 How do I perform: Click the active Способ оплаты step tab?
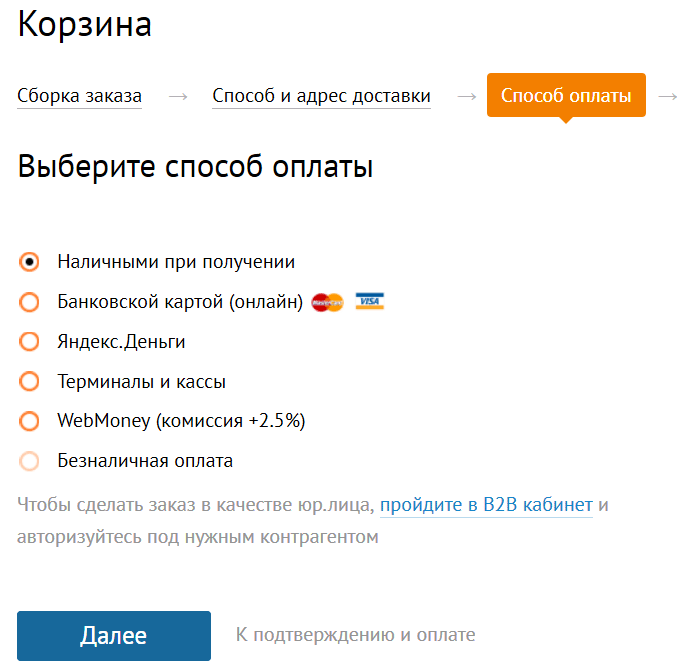tap(566, 95)
